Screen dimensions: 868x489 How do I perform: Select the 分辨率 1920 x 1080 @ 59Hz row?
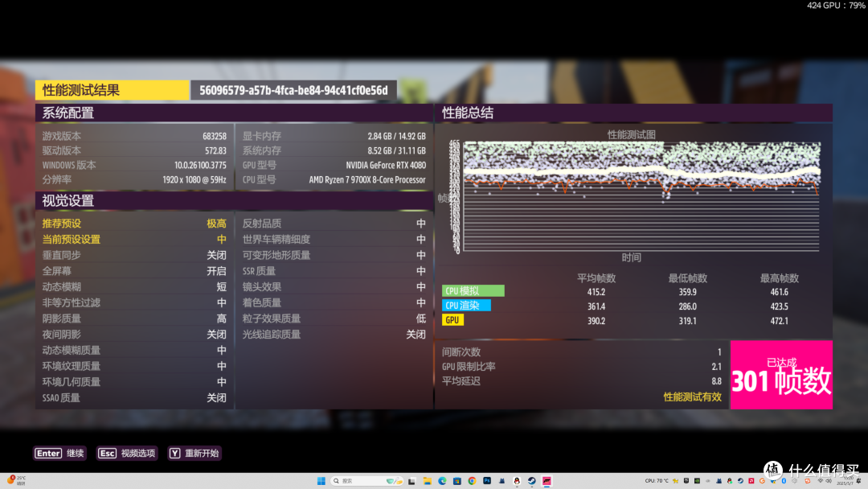pyautogui.click(x=134, y=180)
